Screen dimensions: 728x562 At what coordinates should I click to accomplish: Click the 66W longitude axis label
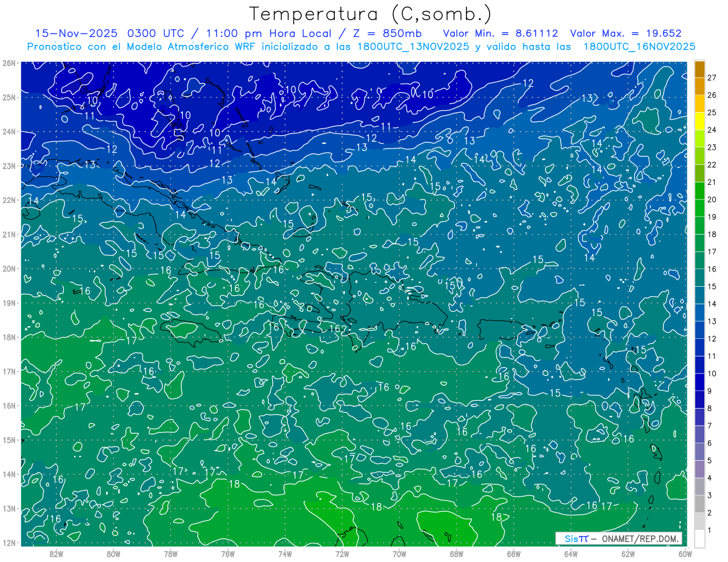click(513, 554)
